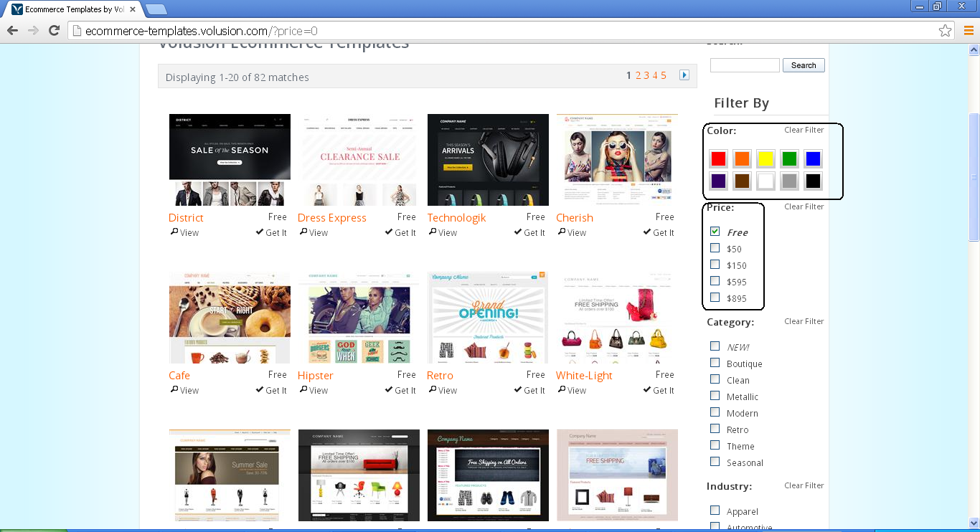Check the Seasonal category filter

[x=715, y=462]
